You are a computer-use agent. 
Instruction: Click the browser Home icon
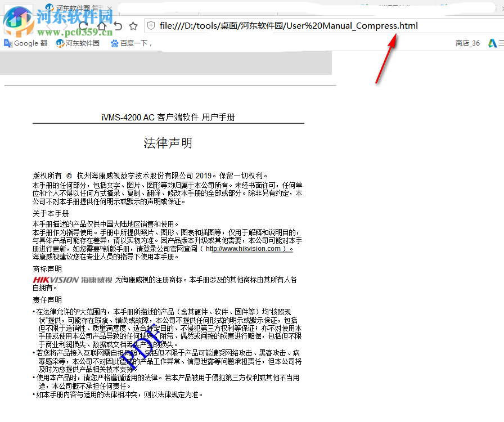click(x=102, y=26)
